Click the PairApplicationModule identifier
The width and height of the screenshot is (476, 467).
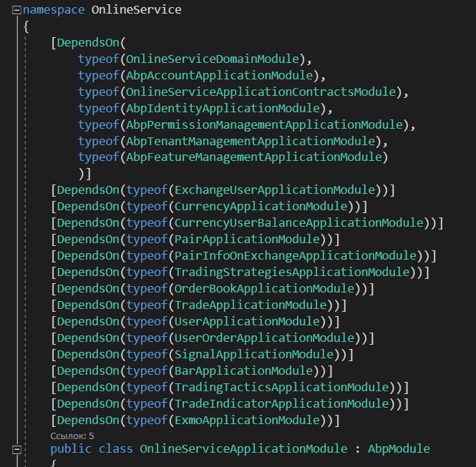click(248, 240)
